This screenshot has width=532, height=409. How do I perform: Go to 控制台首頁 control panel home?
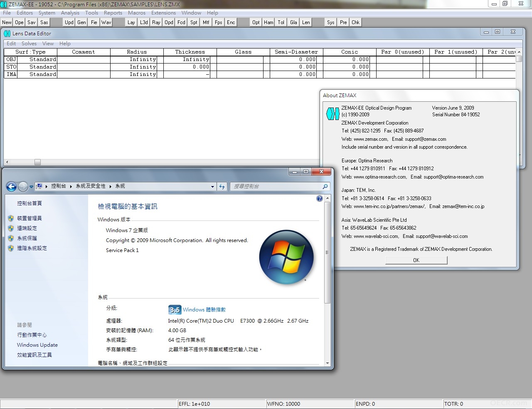[30, 203]
